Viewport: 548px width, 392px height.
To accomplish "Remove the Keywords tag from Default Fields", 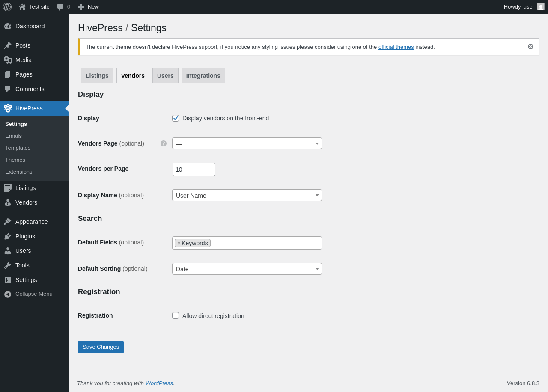I will (x=179, y=243).
